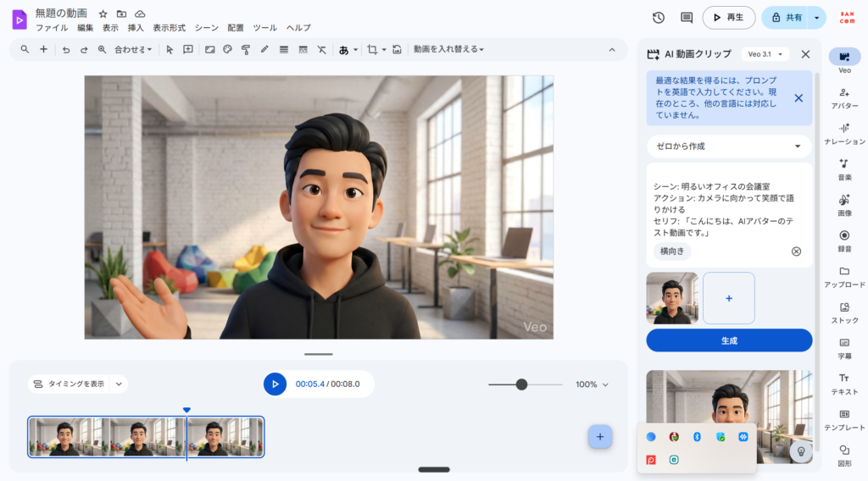Expand the Veo 3.1 model dropdown
The image size is (868, 481).
click(765, 54)
